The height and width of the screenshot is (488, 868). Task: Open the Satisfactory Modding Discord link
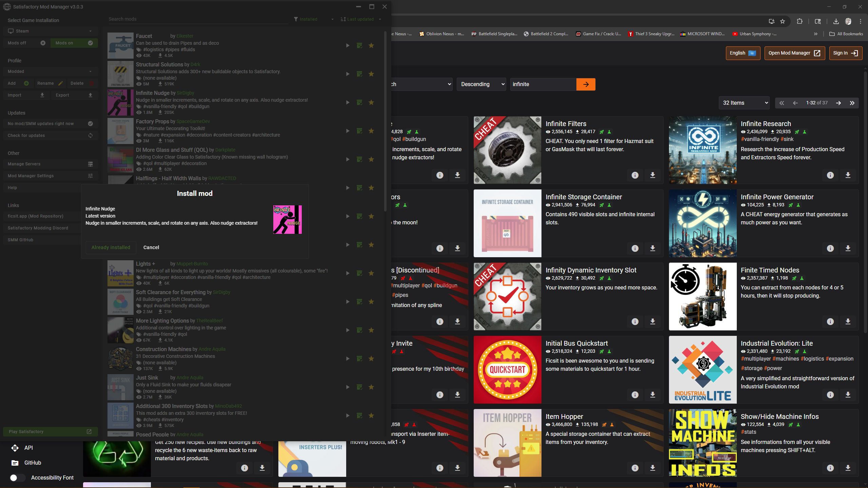coord(42,228)
